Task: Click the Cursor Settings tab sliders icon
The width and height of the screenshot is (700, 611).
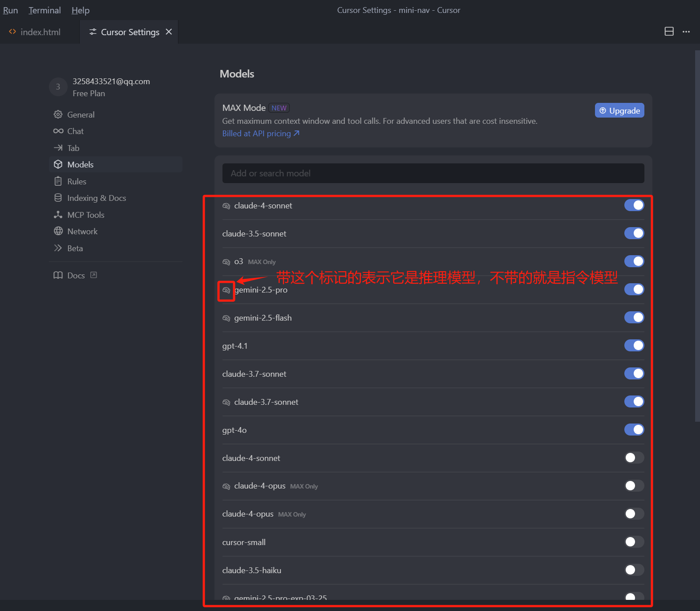Action: [x=93, y=32]
